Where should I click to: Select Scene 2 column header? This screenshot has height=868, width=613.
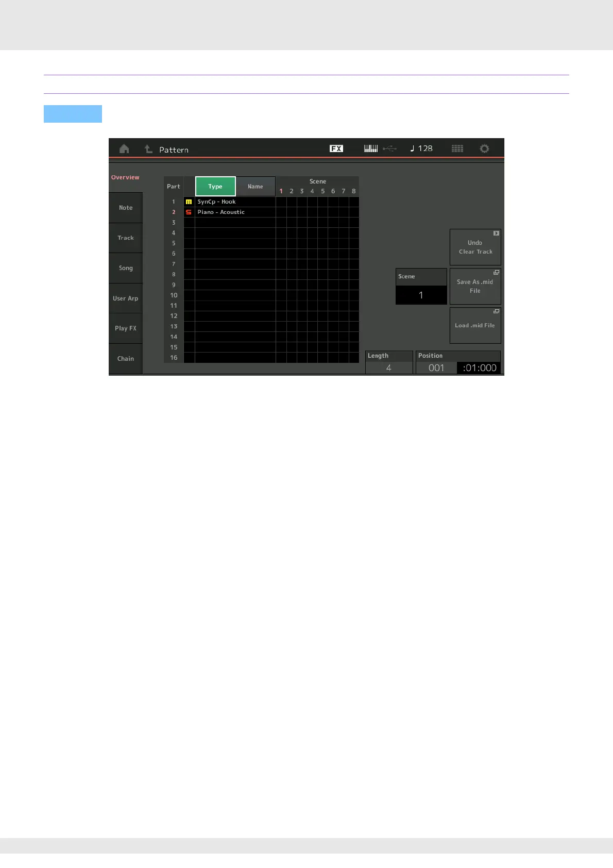coord(292,191)
